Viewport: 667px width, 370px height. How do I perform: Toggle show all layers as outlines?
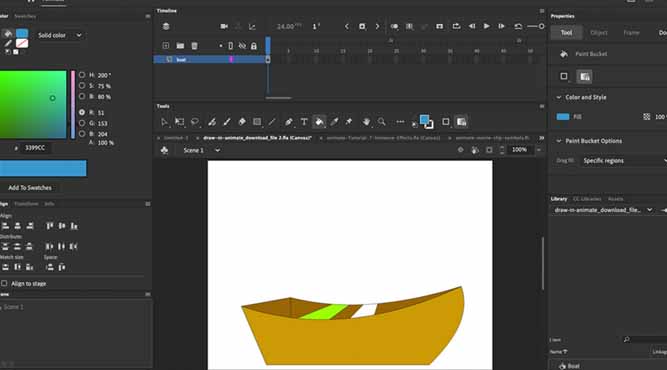coord(231,46)
